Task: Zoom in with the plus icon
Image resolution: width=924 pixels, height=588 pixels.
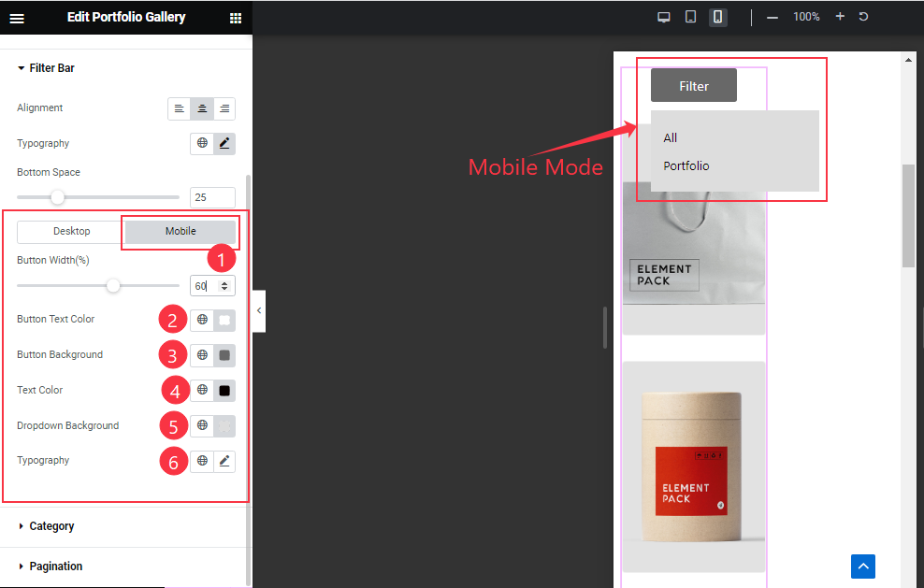Action: tap(841, 17)
